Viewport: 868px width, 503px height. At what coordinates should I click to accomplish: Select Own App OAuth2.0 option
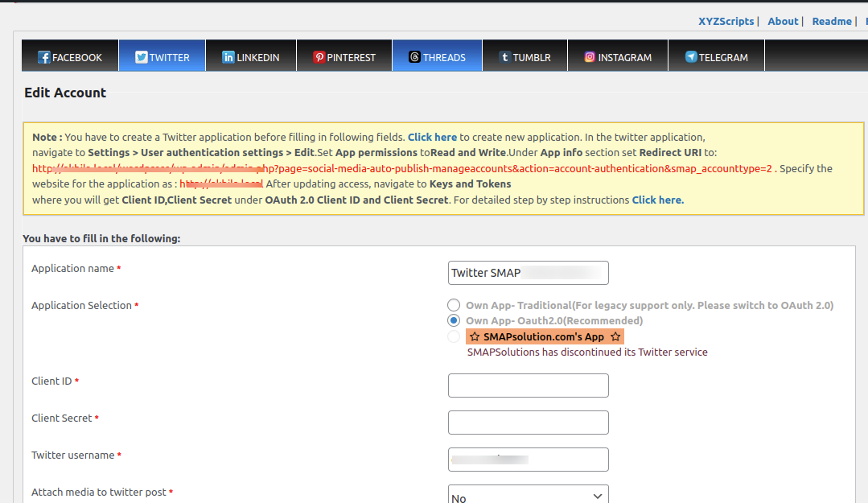point(453,320)
